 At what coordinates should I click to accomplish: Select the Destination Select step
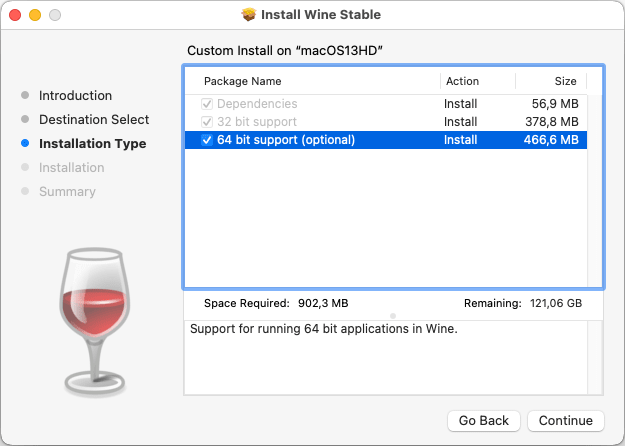coord(94,120)
